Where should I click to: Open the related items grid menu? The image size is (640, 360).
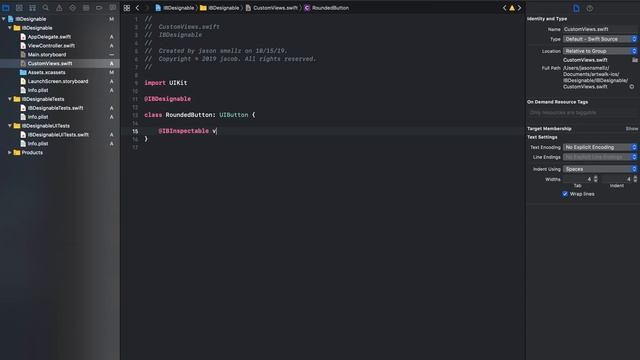coord(127,8)
